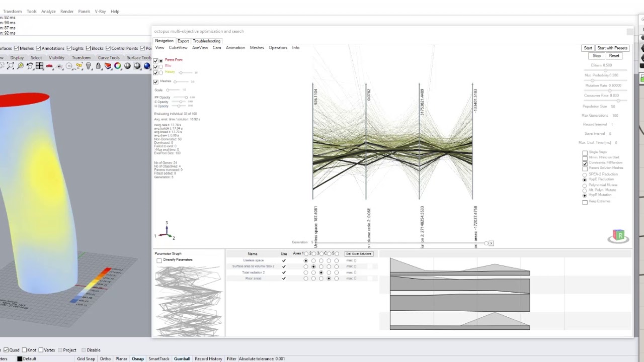644x362 pixels.
Task: Click the Stop button
Action: point(597,56)
